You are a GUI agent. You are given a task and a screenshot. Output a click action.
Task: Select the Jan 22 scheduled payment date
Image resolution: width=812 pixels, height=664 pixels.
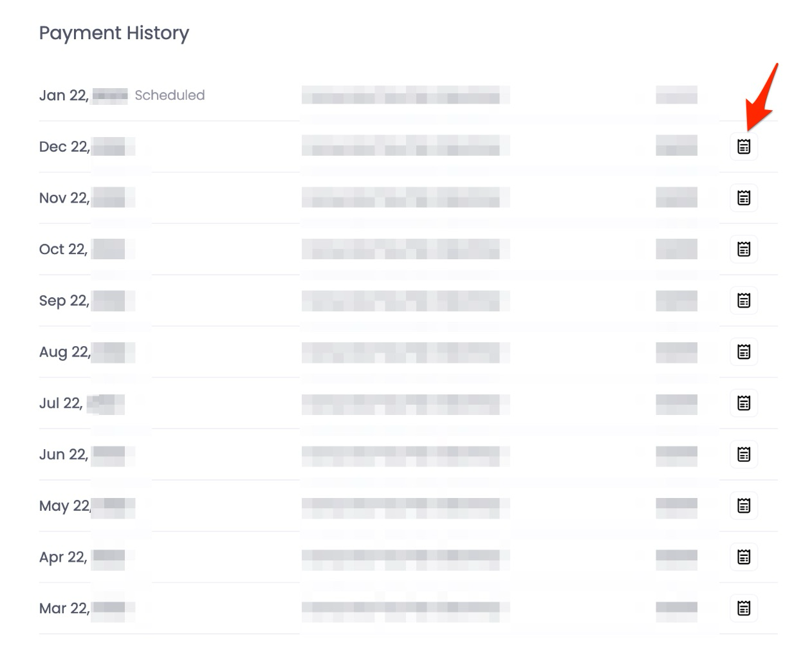(64, 95)
